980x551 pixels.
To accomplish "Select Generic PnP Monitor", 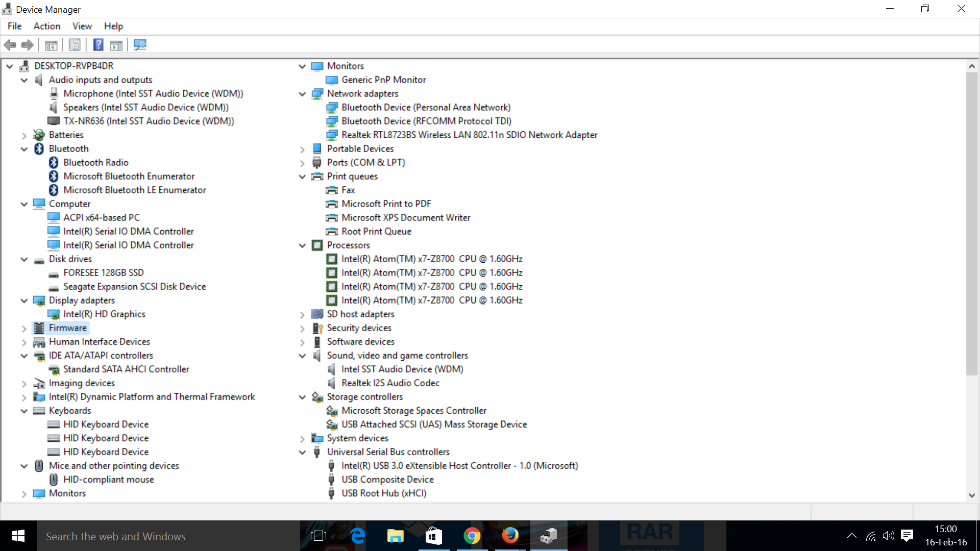I will (x=384, y=80).
